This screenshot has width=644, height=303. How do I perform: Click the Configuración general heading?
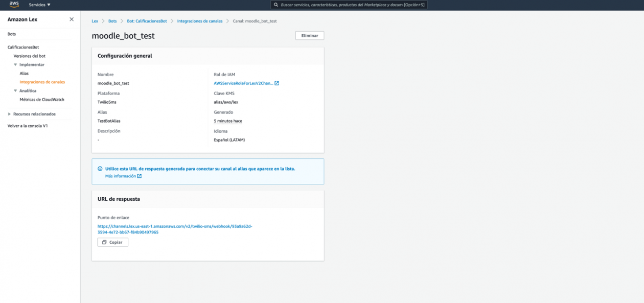point(125,56)
